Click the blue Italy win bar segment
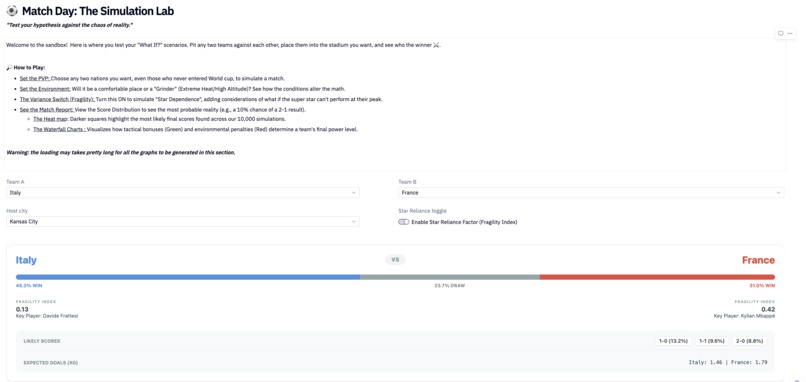The height and width of the screenshot is (382, 806). [x=188, y=277]
